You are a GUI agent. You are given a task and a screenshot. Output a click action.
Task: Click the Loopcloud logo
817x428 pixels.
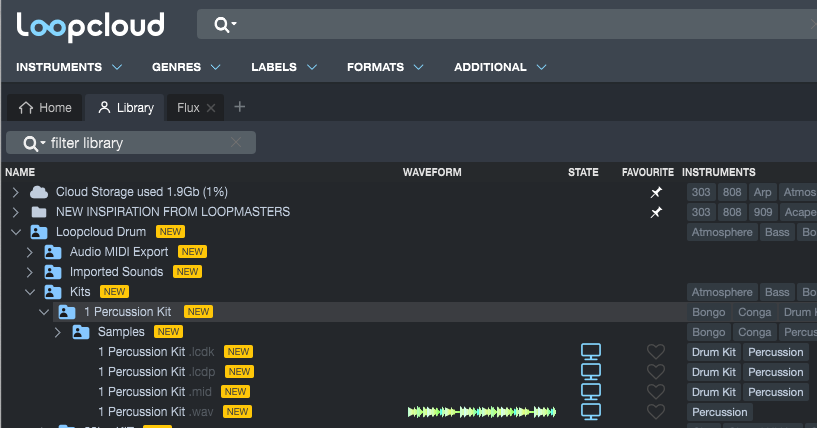90,26
